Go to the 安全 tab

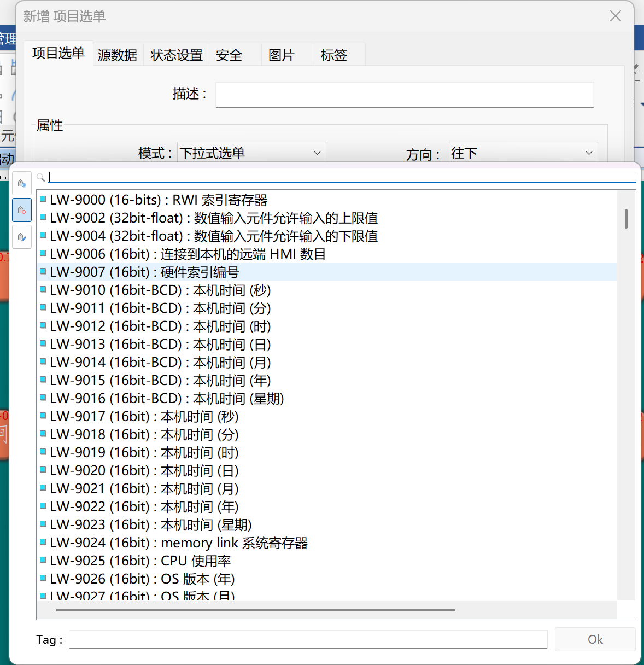pos(229,55)
